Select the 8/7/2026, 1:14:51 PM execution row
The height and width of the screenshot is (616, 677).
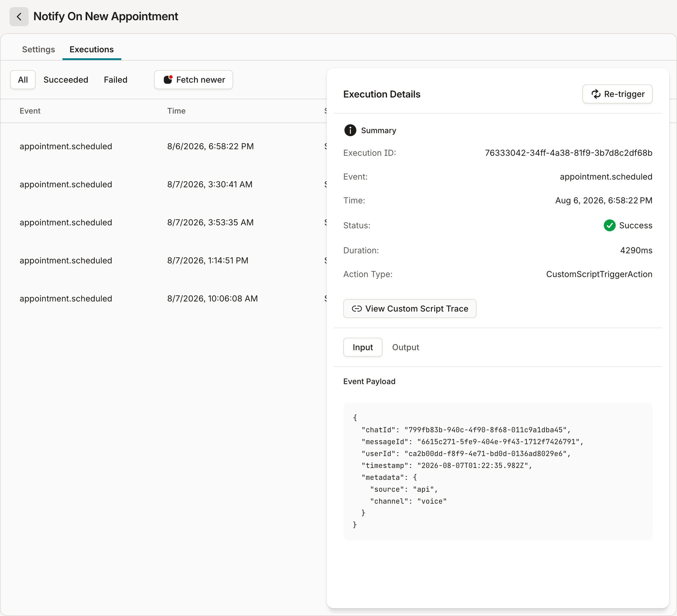(164, 260)
